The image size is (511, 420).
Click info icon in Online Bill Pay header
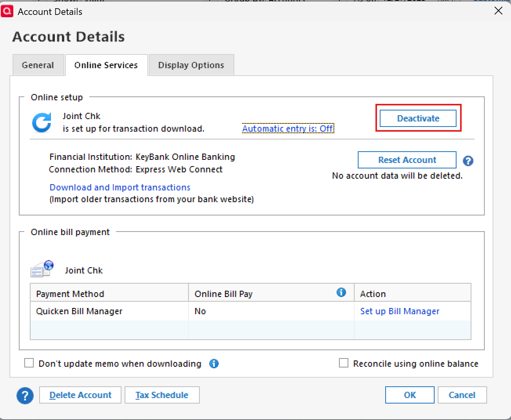pos(341,292)
